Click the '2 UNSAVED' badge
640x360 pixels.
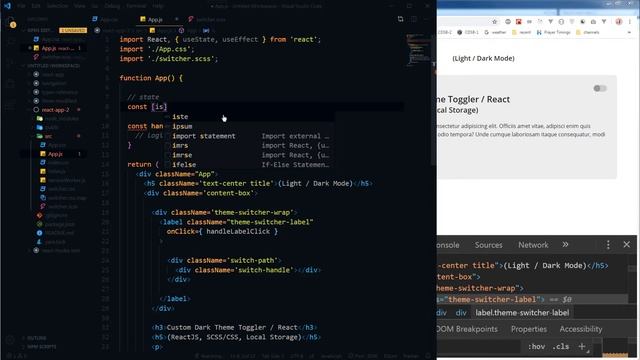(x=73, y=30)
